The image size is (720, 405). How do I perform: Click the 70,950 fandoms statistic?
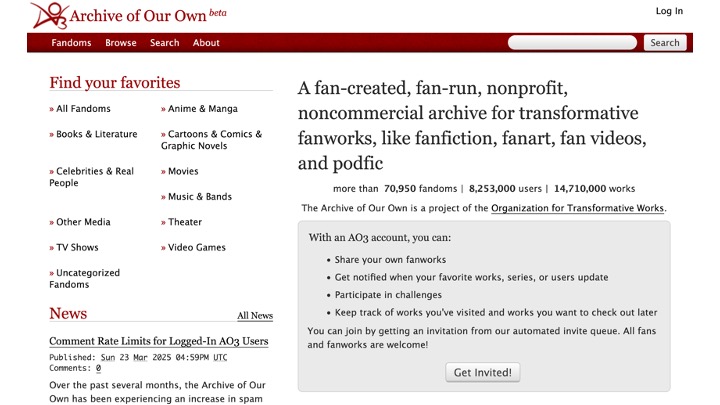[x=420, y=189]
